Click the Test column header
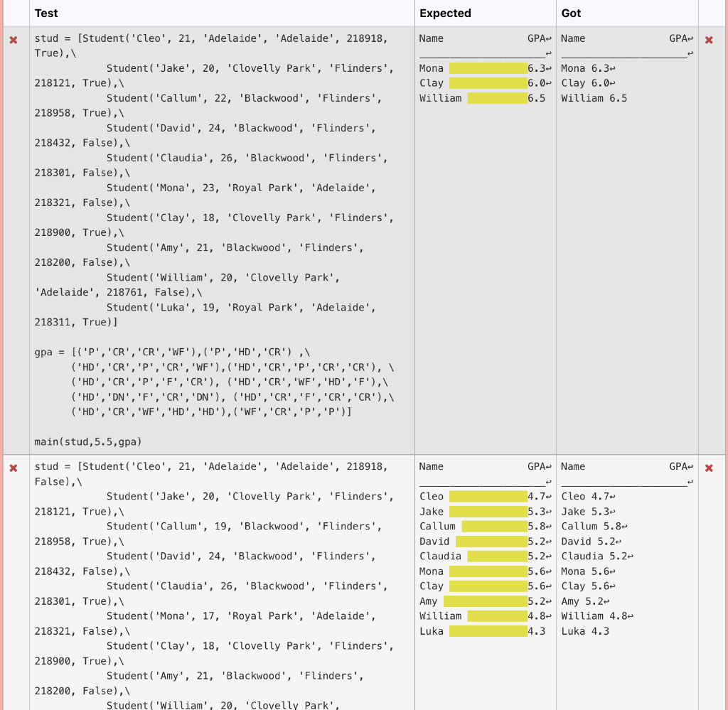The width and height of the screenshot is (728, 710). (46, 14)
